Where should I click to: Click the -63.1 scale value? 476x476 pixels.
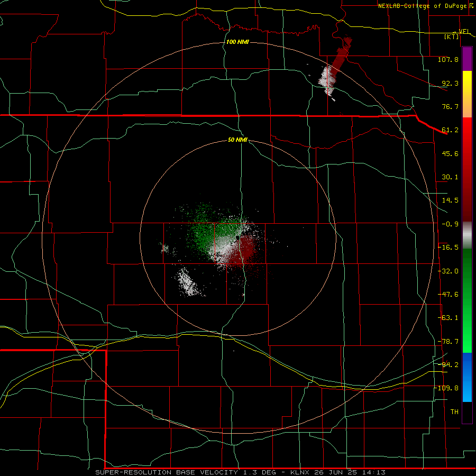point(448,318)
